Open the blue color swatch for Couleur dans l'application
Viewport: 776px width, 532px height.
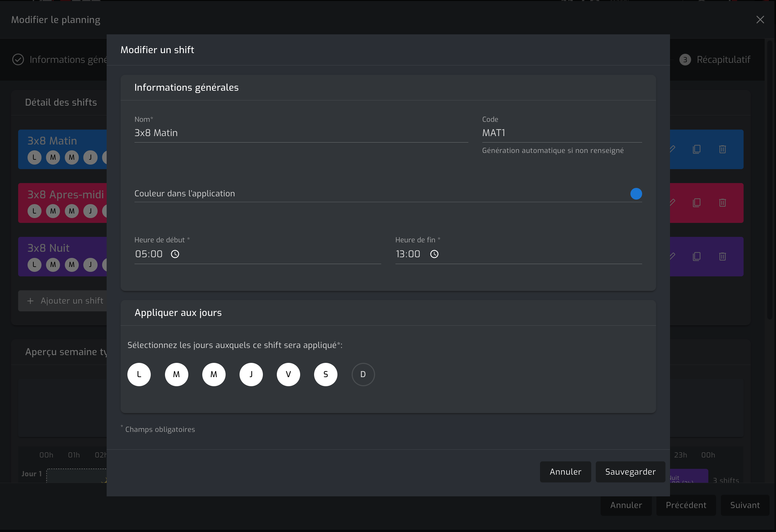(x=636, y=193)
